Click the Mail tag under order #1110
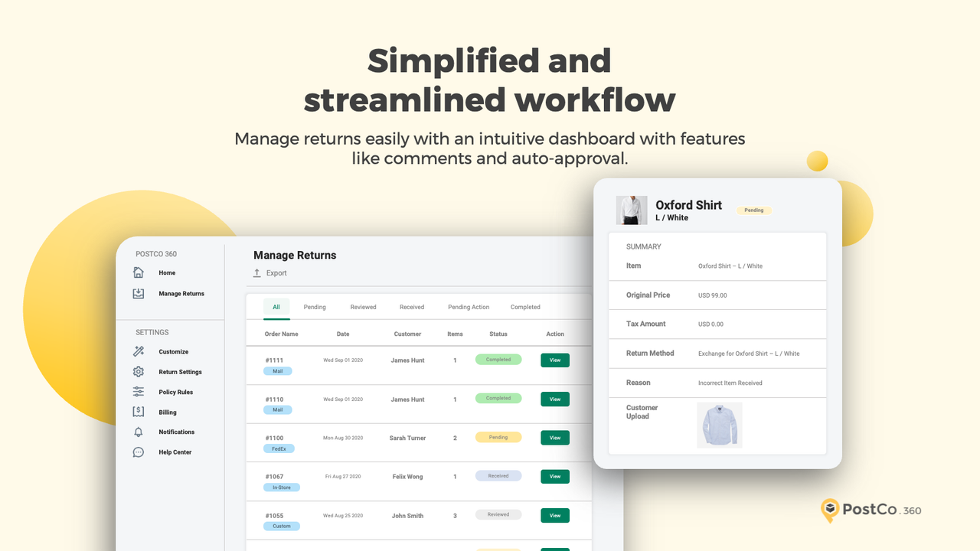The height and width of the screenshot is (551, 980). pyautogui.click(x=278, y=410)
